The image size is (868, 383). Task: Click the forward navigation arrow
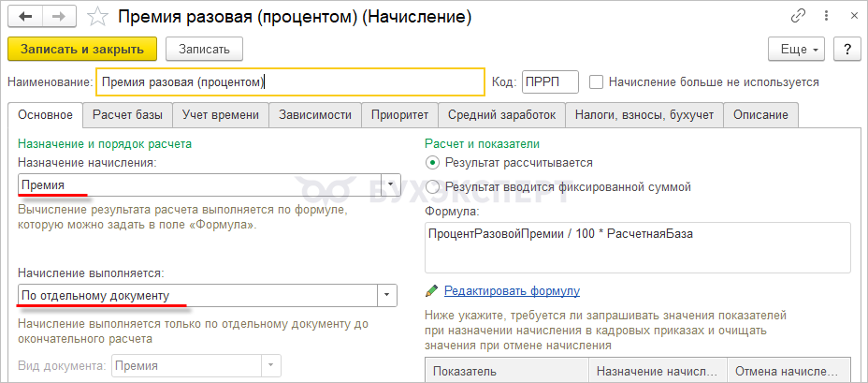point(59,16)
